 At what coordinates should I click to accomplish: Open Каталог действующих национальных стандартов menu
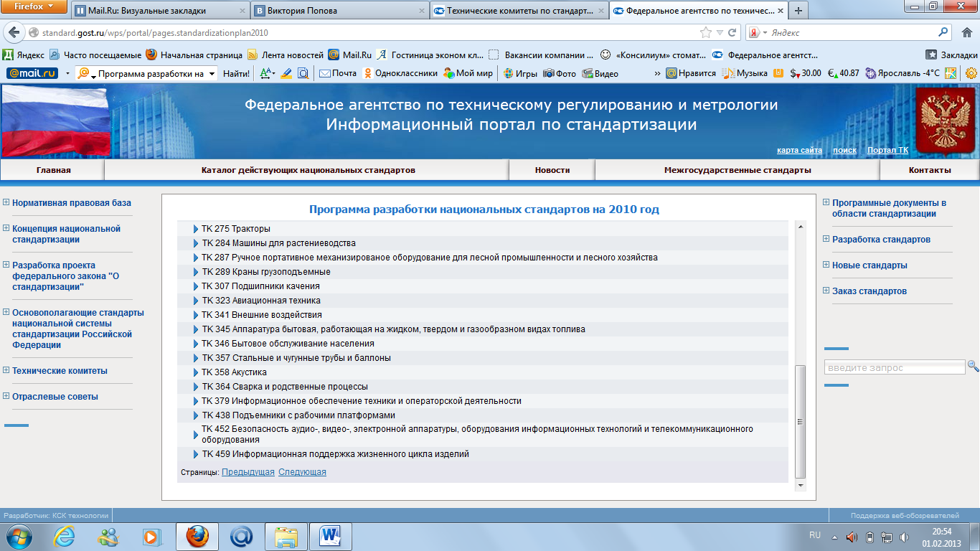pos(308,170)
